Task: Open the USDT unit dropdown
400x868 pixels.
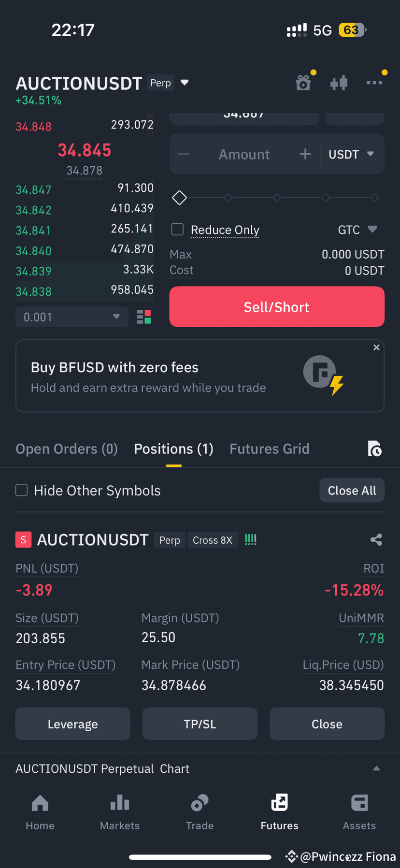Action: click(x=352, y=154)
